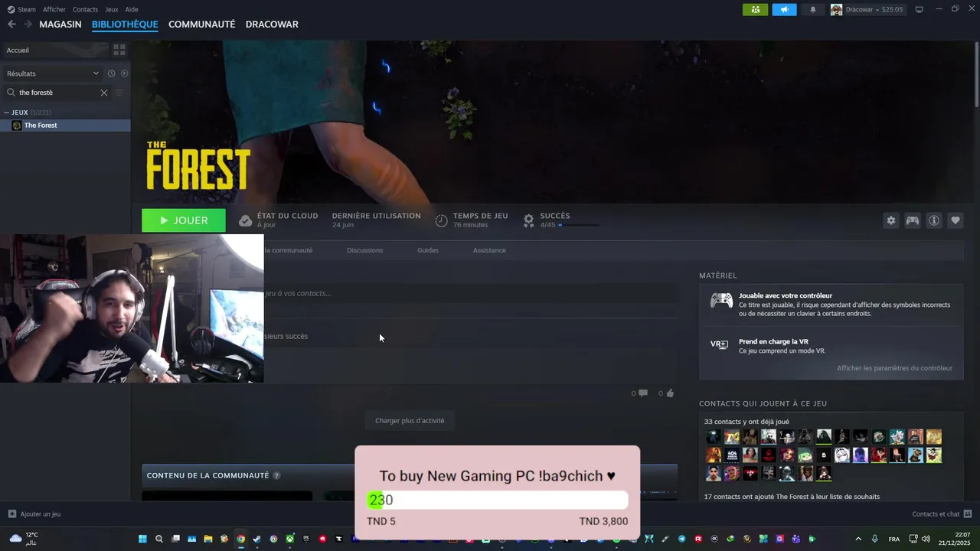Click the Accueil library home button
The height and width of the screenshot is (551, 980).
coord(55,50)
